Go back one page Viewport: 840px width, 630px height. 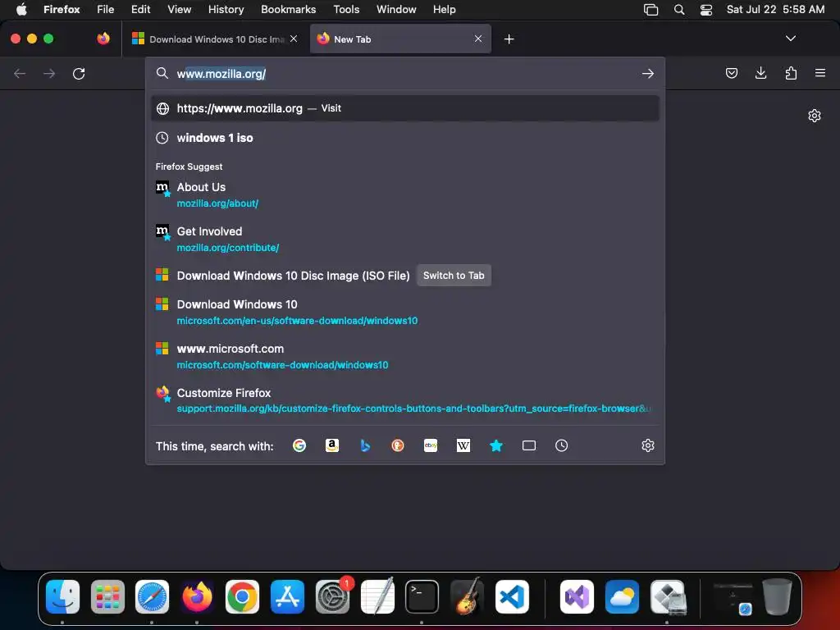[20, 73]
